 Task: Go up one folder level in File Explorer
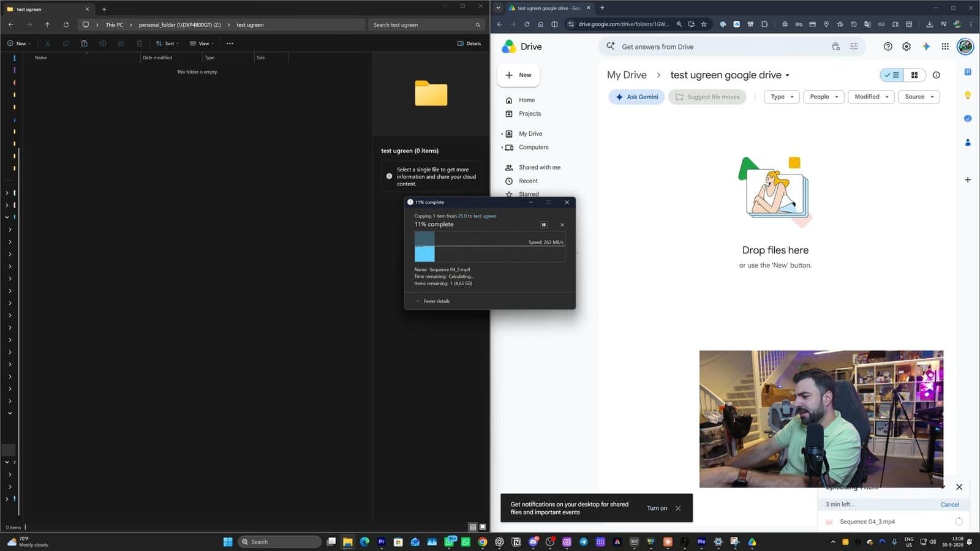pyautogui.click(x=47, y=24)
